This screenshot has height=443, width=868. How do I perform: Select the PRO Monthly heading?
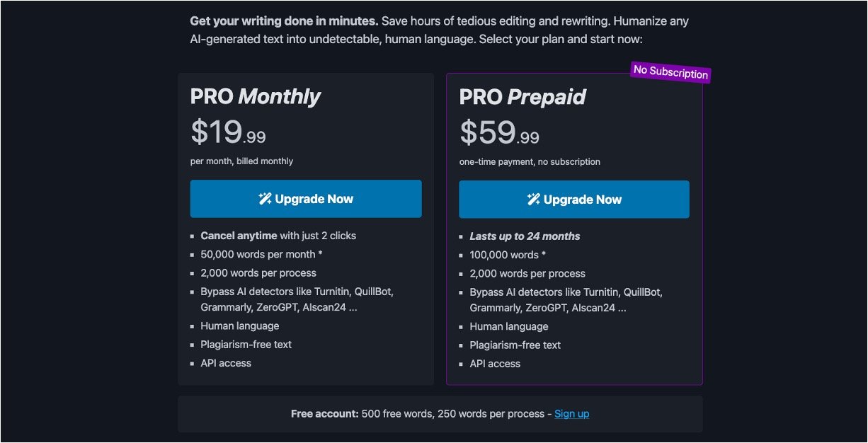[x=255, y=96]
